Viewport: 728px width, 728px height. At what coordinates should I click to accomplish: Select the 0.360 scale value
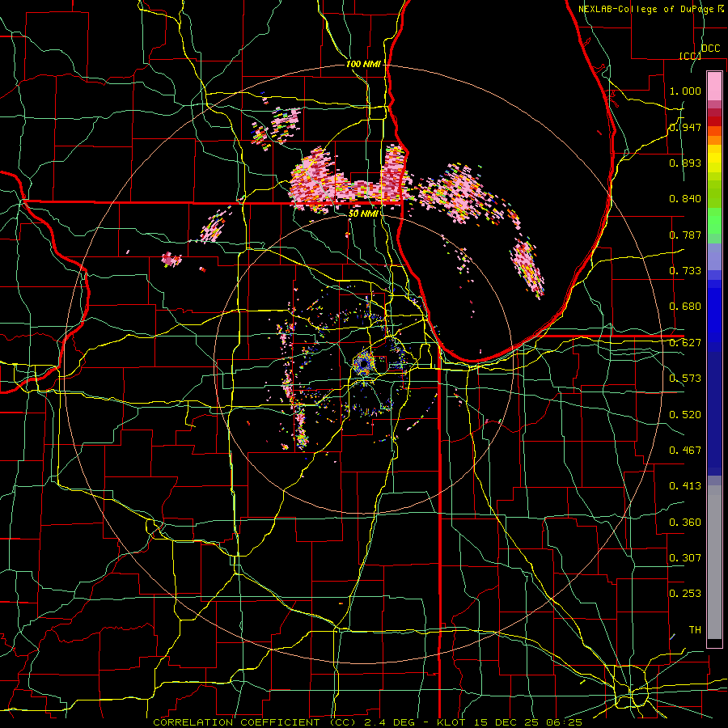point(685,522)
